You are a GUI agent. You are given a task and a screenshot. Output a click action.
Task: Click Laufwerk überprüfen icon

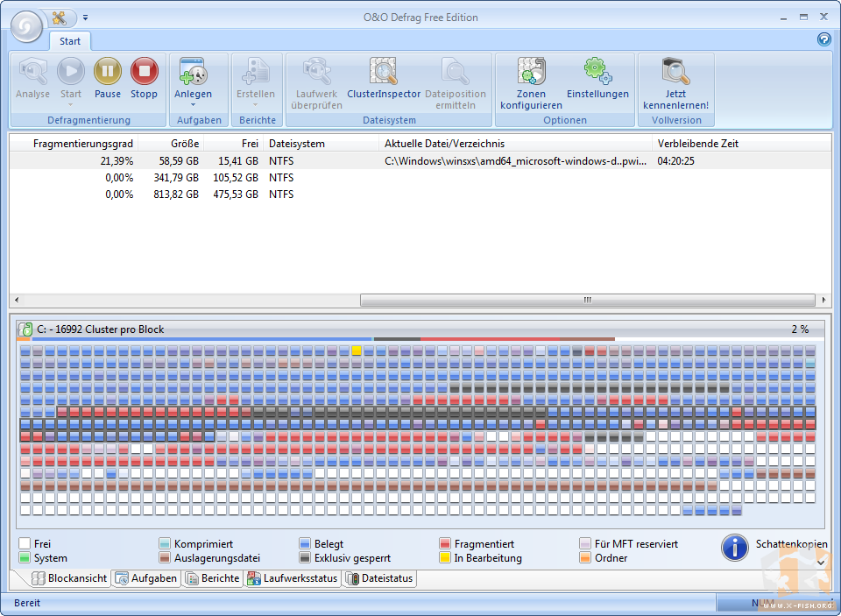pos(316,71)
